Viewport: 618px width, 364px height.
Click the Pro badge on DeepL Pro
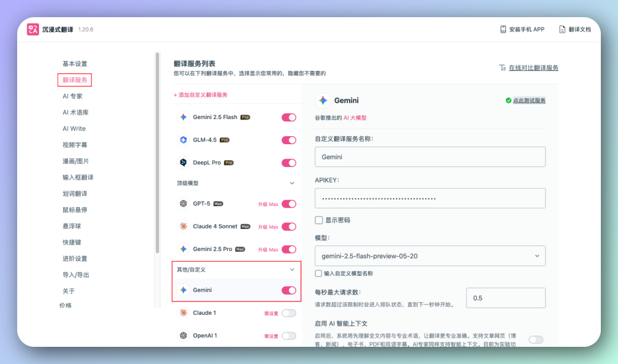click(228, 163)
